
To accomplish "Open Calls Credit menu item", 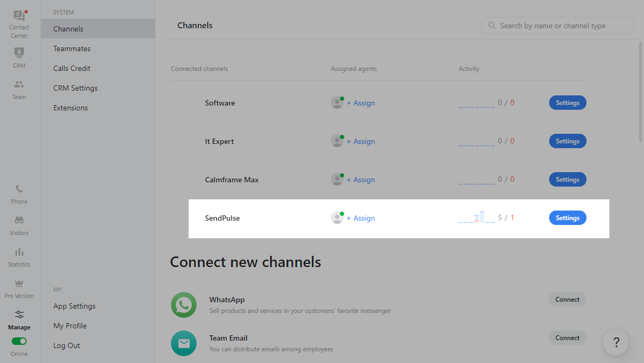I will [x=72, y=68].
